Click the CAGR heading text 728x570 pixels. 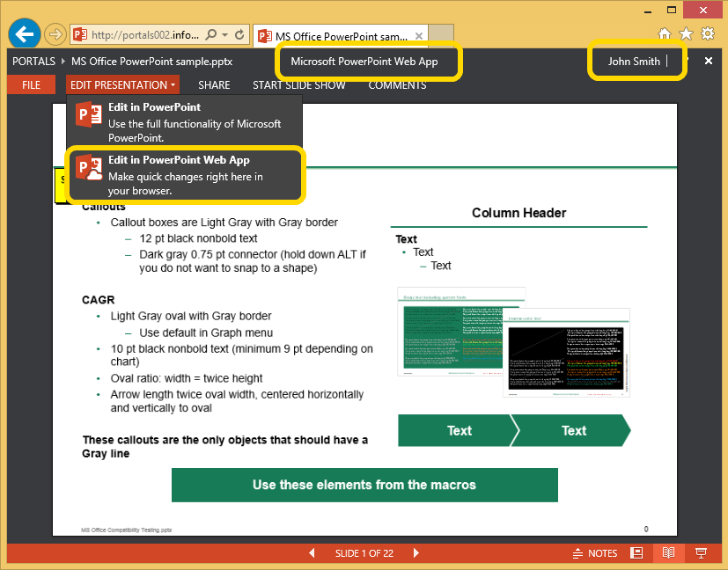pos(98,300)
